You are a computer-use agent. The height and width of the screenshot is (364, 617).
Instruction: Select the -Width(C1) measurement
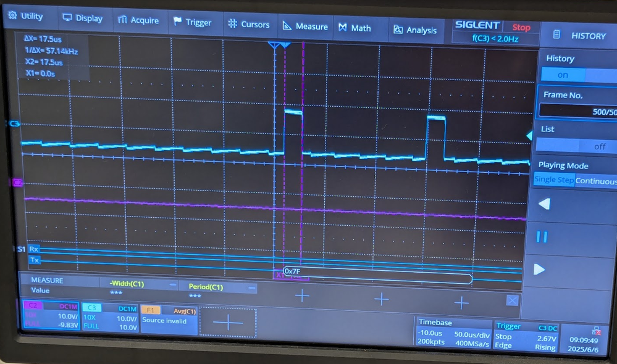point(127,284)
